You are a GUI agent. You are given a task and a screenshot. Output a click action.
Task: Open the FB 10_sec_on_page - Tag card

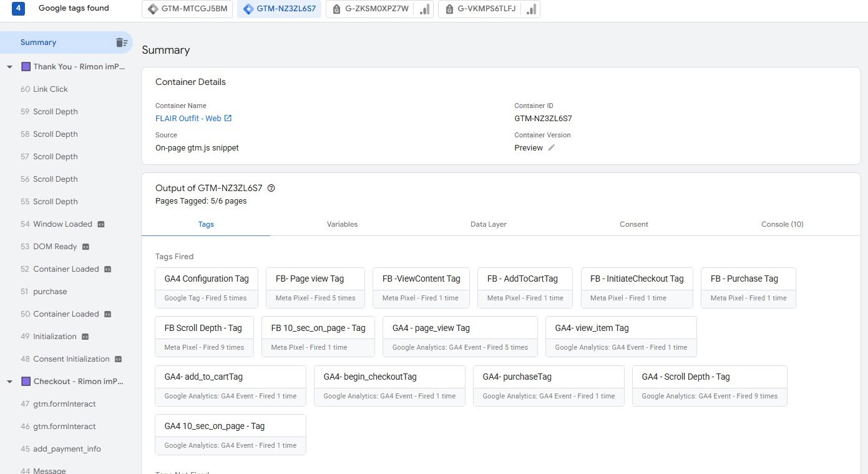point(318,337)
